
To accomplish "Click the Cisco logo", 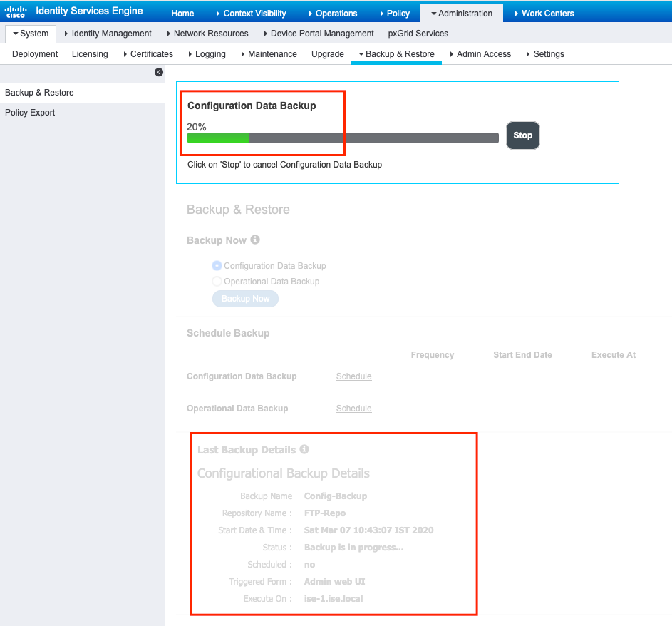I will point(16,11).
